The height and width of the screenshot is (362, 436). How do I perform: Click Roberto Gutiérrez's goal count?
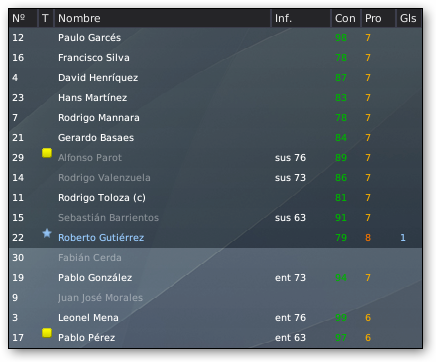click(403, 238)
